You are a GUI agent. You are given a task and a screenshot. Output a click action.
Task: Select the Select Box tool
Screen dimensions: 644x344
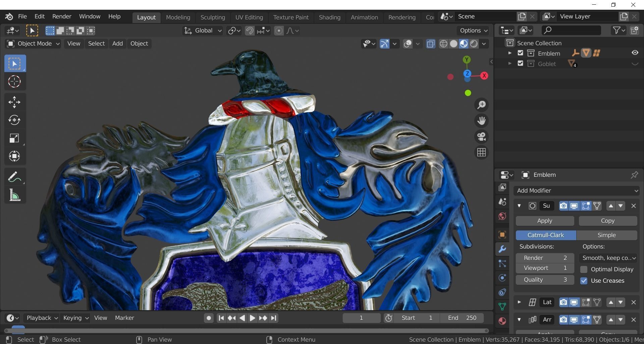point(15,63)
